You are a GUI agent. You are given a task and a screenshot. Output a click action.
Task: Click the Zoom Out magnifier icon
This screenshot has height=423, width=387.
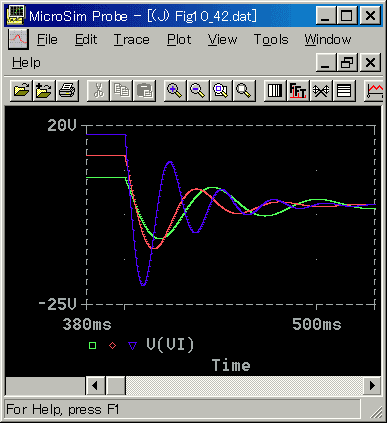click(x=198, y=90)
